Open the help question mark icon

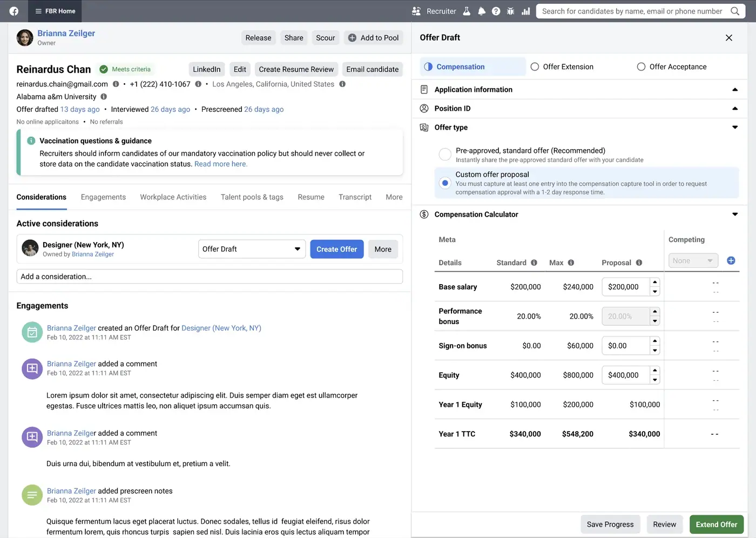pos(496,11)
